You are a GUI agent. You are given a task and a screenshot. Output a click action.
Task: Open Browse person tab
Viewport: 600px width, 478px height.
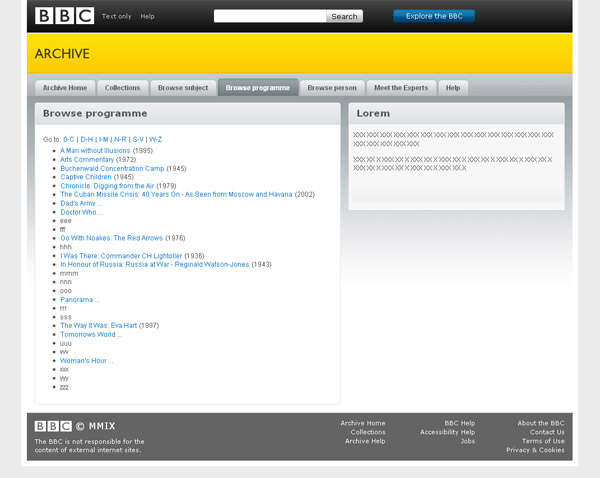coord(332,88)
